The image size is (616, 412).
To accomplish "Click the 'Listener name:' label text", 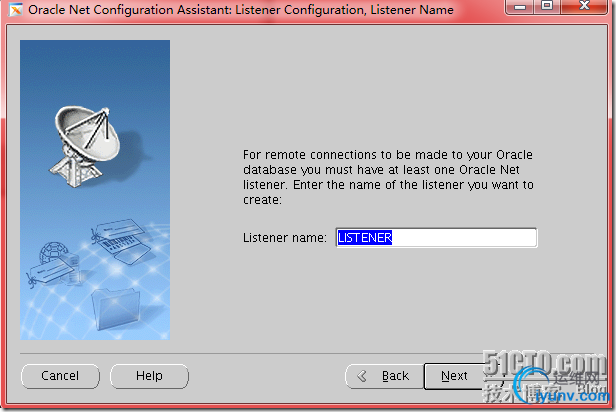I will (x=285, y=238).
